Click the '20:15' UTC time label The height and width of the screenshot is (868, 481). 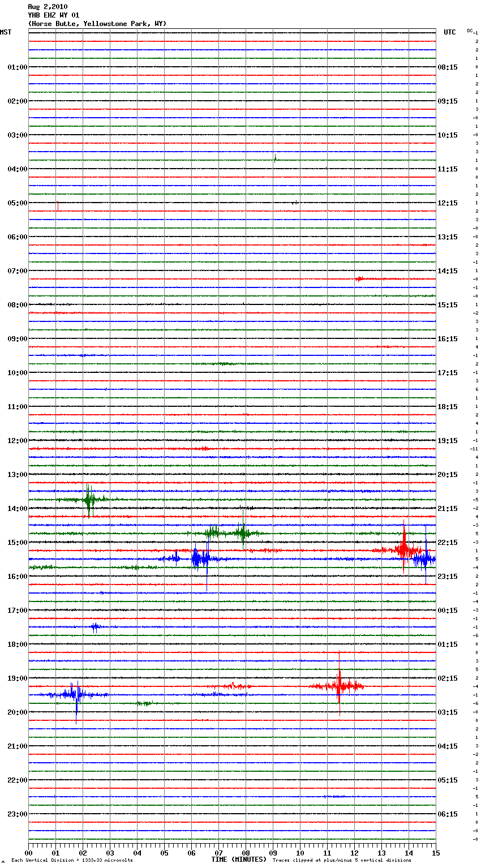click(448, 475)
